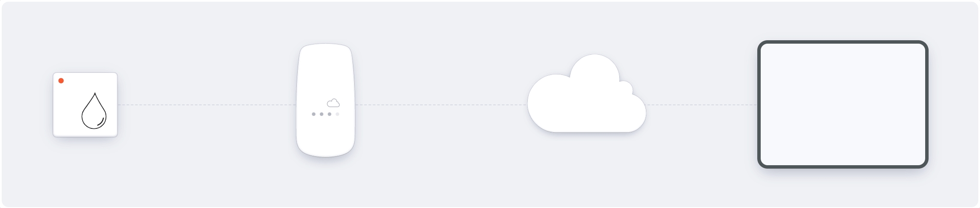980x208 pixels.
Task: Click the dashed line between cloud and tablet
Action: point(702,105)
